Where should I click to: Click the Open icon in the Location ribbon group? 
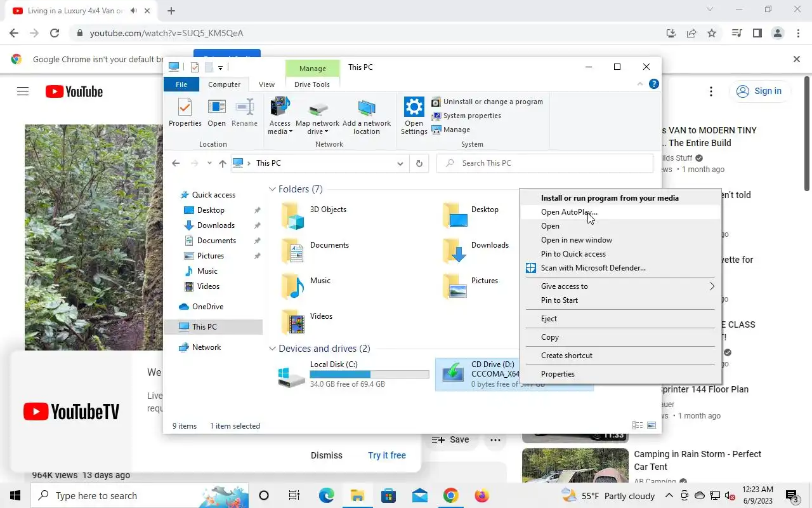coord(216,113)
